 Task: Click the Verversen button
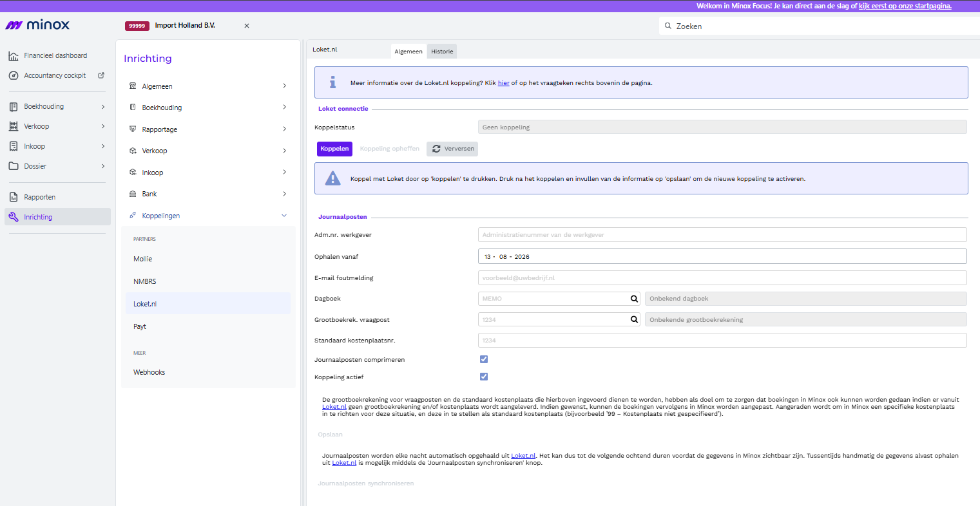452,149
